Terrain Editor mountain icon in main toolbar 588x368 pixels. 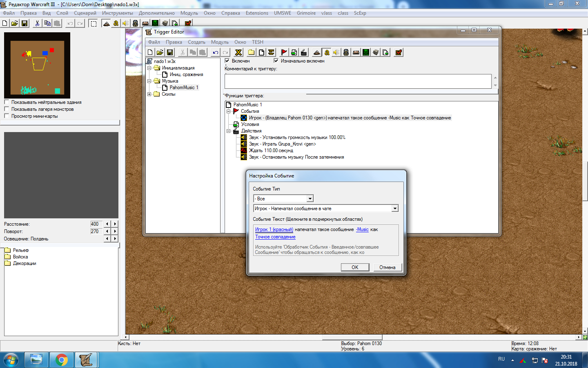pos(106,23)
